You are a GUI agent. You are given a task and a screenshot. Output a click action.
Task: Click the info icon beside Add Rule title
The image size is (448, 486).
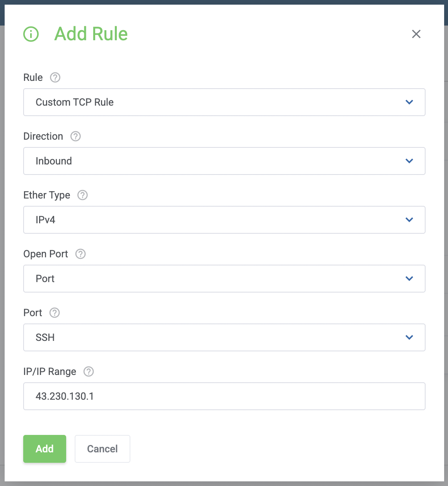click(31, 34)
